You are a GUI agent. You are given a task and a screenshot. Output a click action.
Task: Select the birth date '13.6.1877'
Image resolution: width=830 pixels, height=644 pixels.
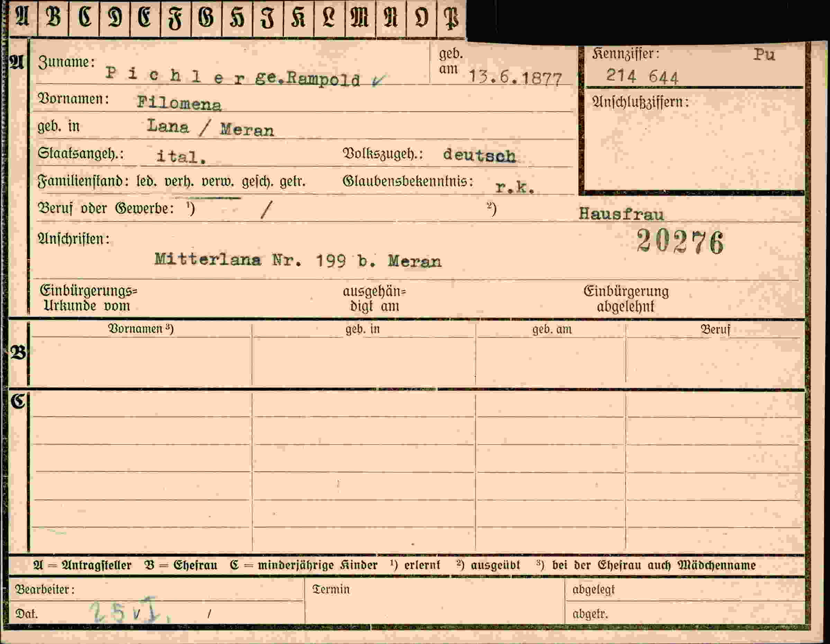[515, 78]
